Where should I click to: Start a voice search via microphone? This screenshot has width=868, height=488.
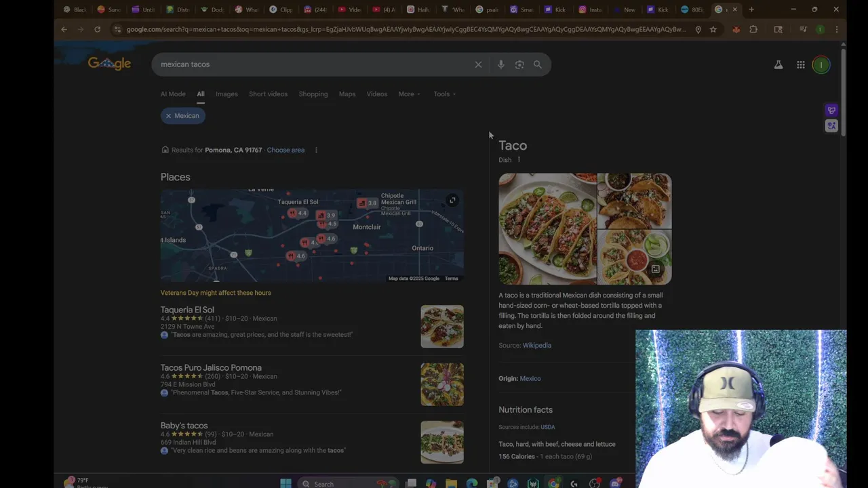pos(500,64)
